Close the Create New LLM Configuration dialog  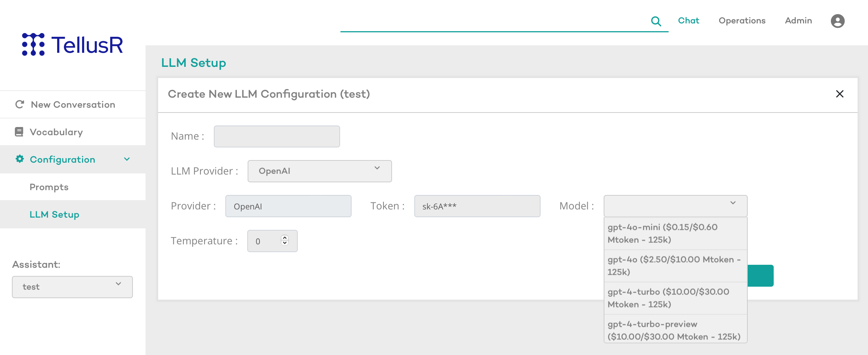839,94
